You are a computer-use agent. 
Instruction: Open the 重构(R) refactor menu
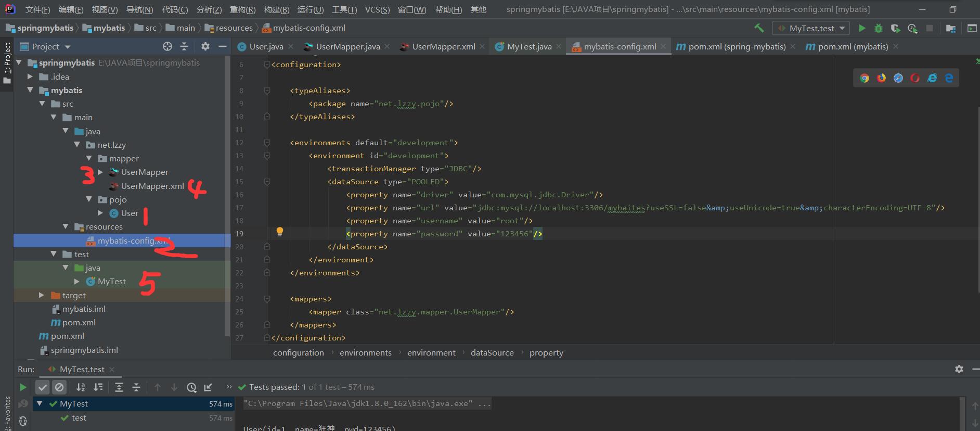coord(242,9)
